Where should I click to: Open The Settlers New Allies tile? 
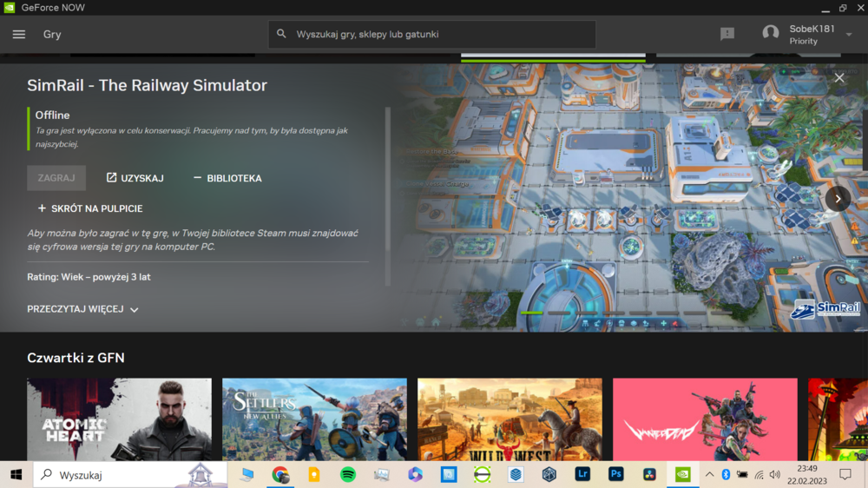coord(314,419)
